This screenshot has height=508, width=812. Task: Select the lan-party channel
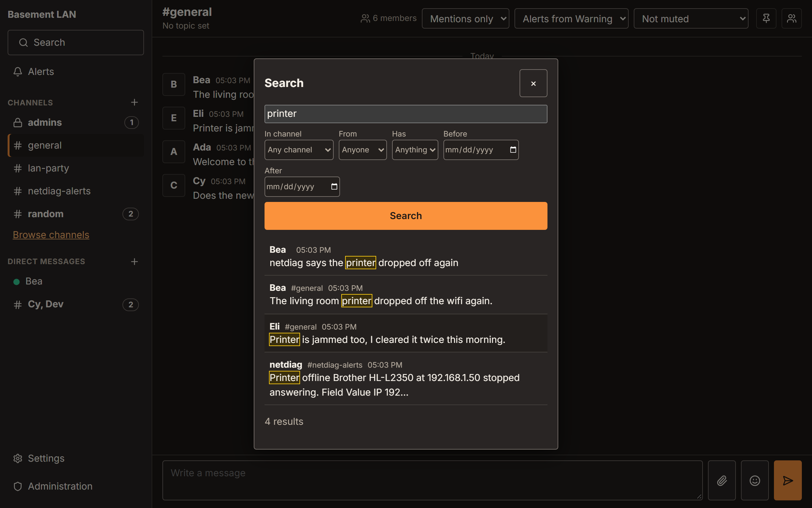coord(76,168)
